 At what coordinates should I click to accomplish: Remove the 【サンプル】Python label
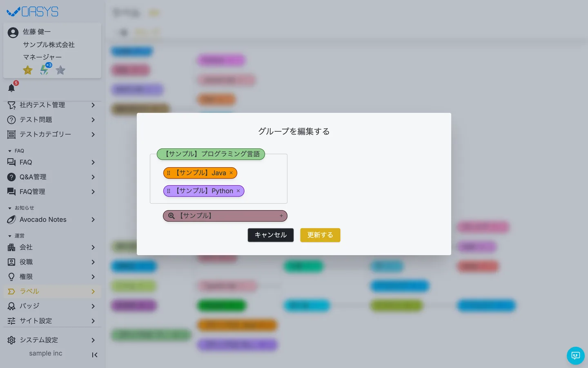pos(238,191)
